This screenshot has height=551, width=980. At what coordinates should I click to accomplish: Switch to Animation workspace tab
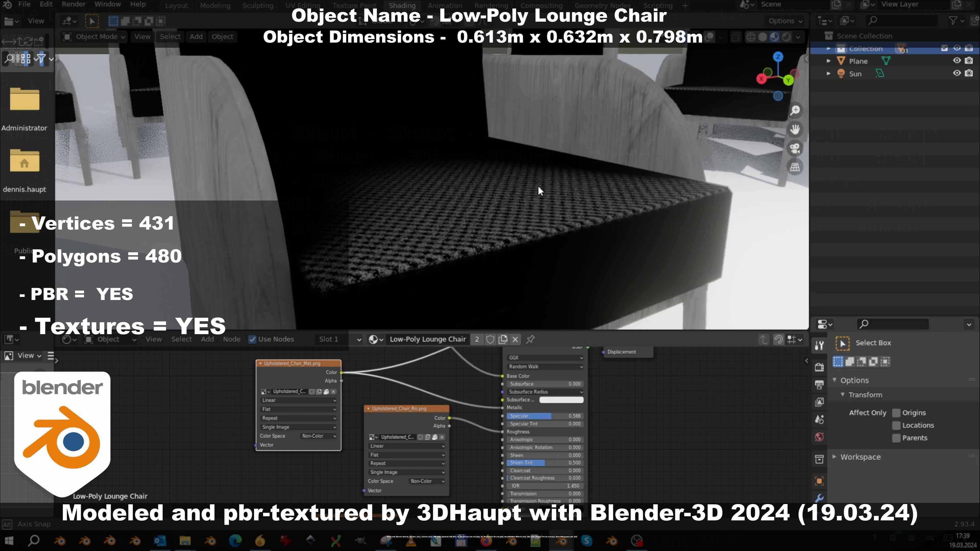[x=444, y=6]
